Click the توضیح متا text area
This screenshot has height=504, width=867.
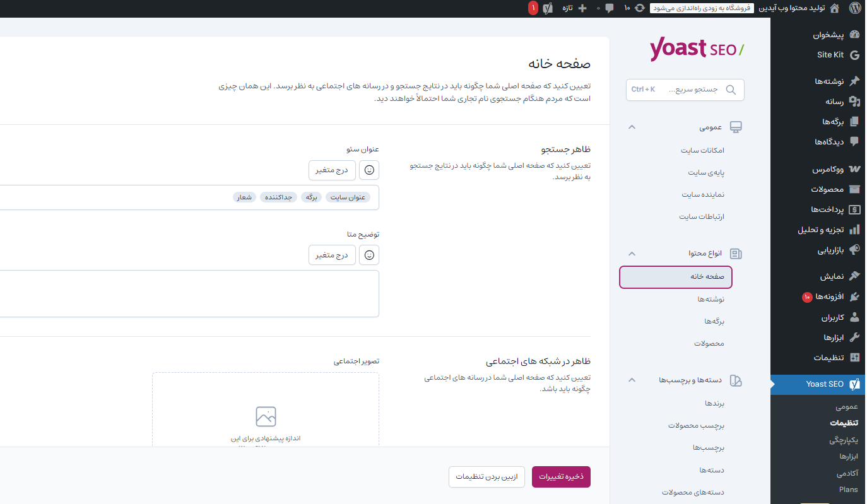click(x=189, y=293)
